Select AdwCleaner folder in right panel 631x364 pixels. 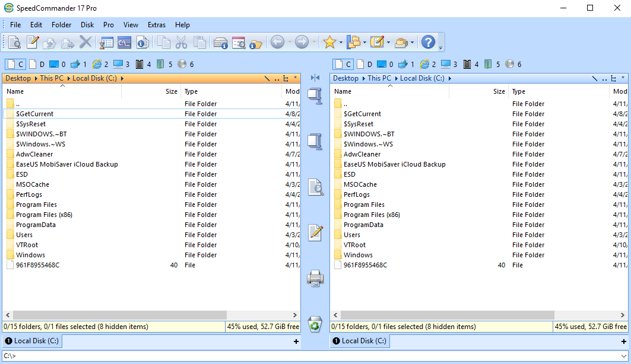[x=362, y=154]
